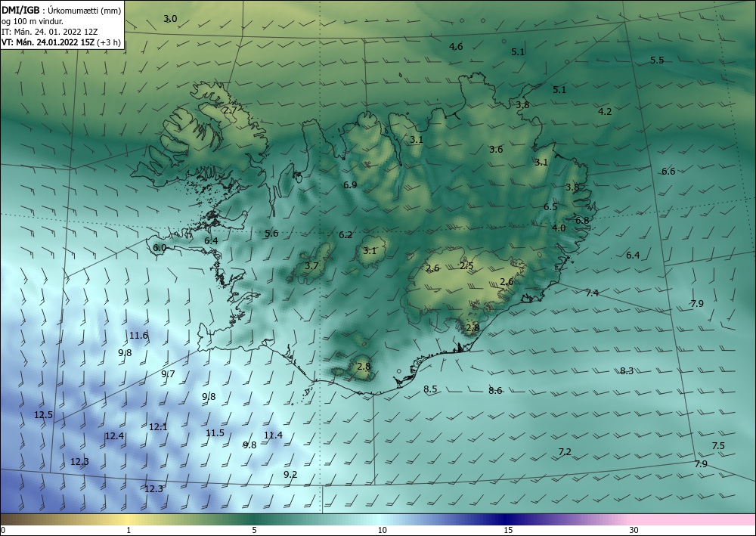The height and width of the screenshot is (536, 756).
Task: Click the 7.5 value label
Action: tap(718, 446)
